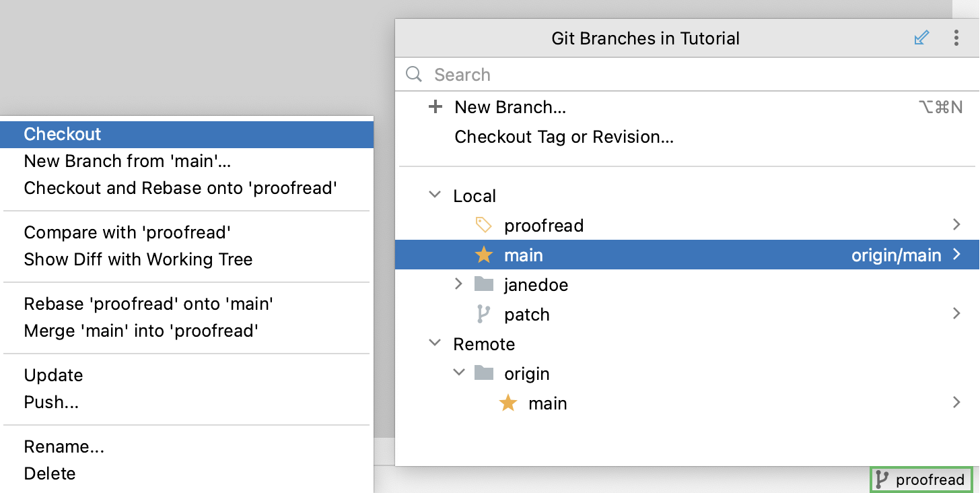Open the vertical three-dot options menu
This screenshot has width=980, height=493.
pos(956,38)
